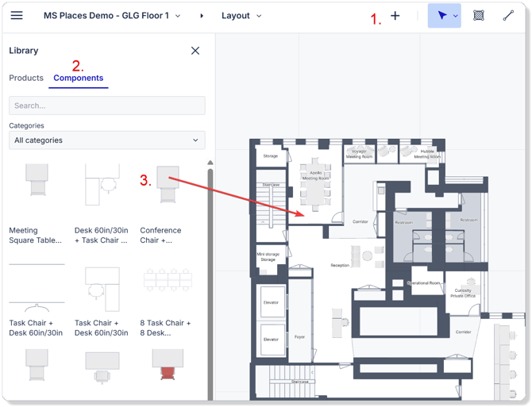Select the line drawing tool

click(508, 16)
